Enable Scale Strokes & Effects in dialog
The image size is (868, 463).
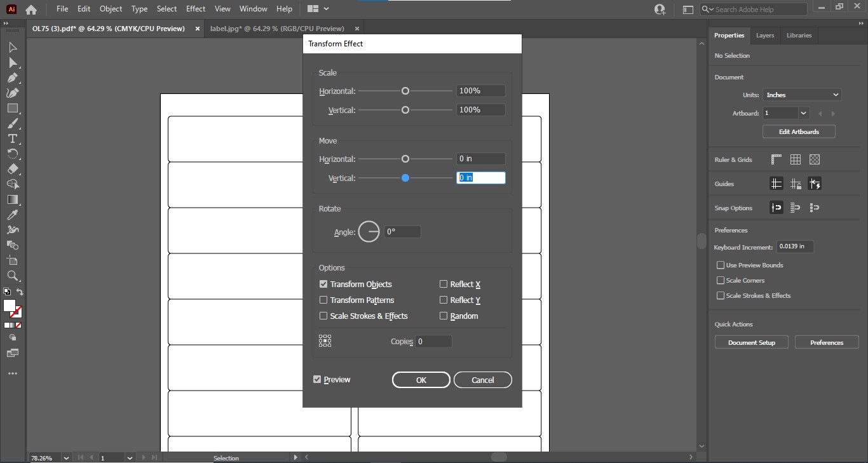pyautogui.click(x=323, y=316)
